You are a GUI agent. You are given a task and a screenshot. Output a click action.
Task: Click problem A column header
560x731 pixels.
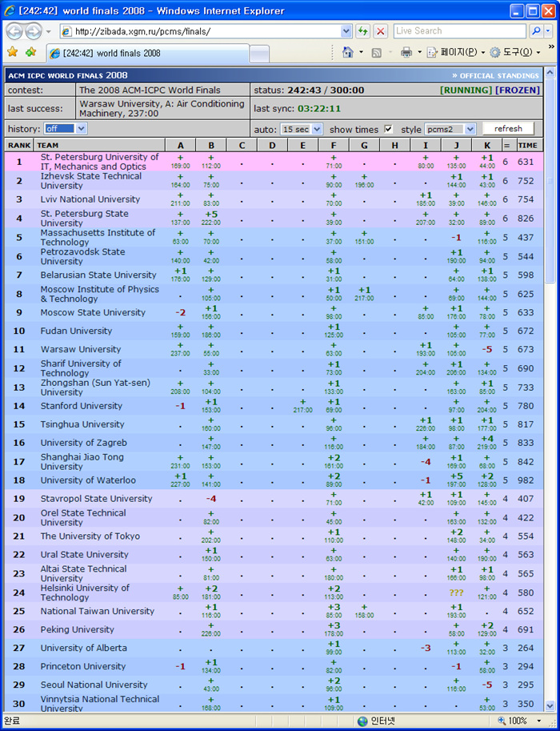tap(180, 145)
